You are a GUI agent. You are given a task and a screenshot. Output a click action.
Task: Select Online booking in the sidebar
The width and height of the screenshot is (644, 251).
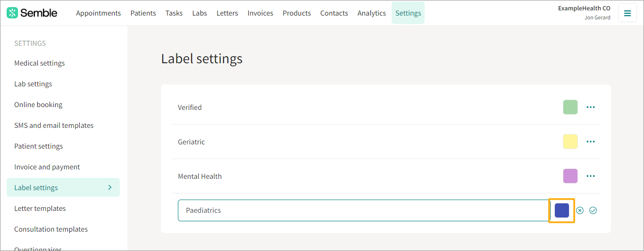[x=38, y=105]
